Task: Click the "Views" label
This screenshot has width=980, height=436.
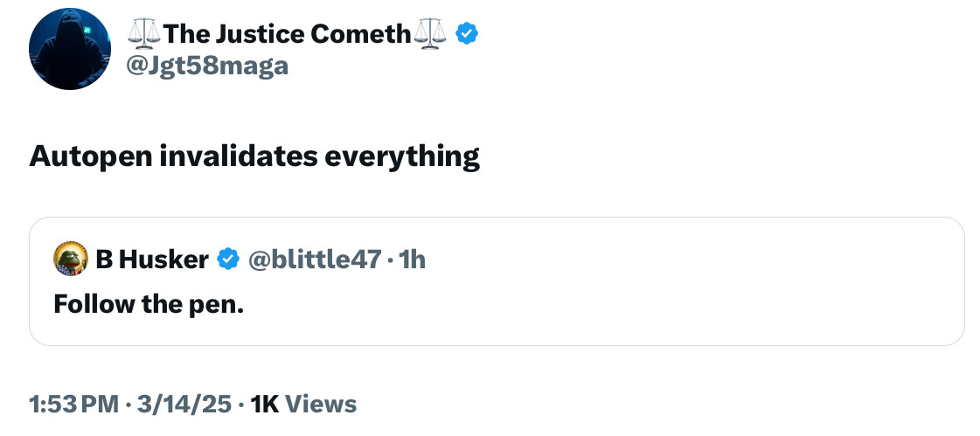Action: tap(321, 404)
